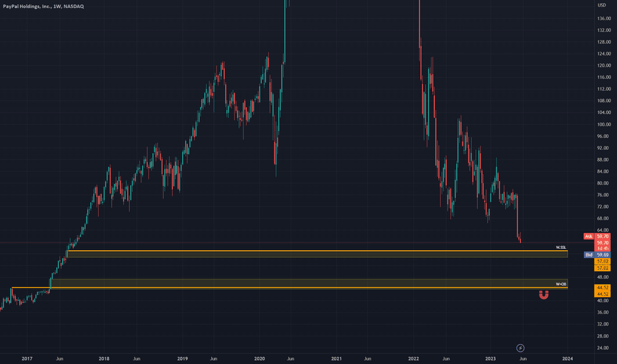Click the 136.00 price axis label
The width and height of the screenshot is (617, 364).
pos(604,19)
